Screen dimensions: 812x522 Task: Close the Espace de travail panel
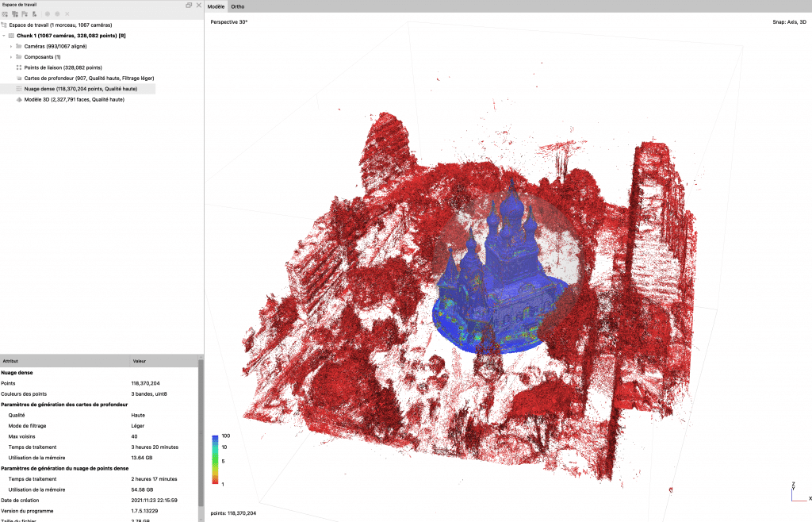(199, 5)
